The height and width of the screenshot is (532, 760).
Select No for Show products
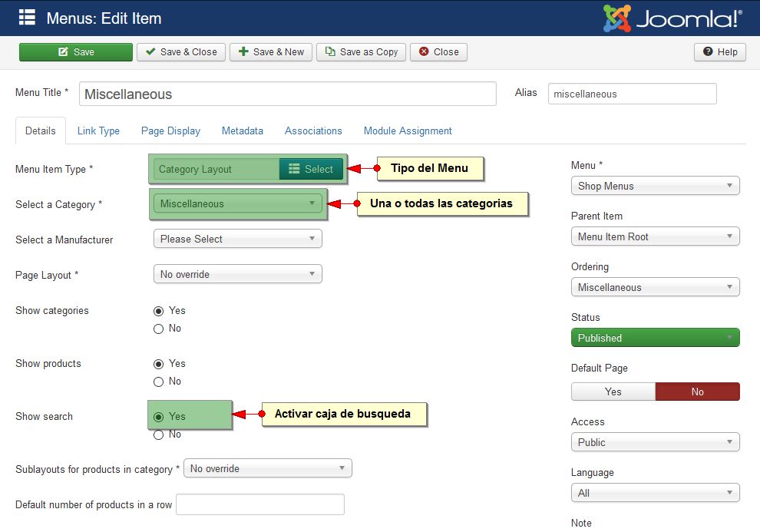(158, 382)
